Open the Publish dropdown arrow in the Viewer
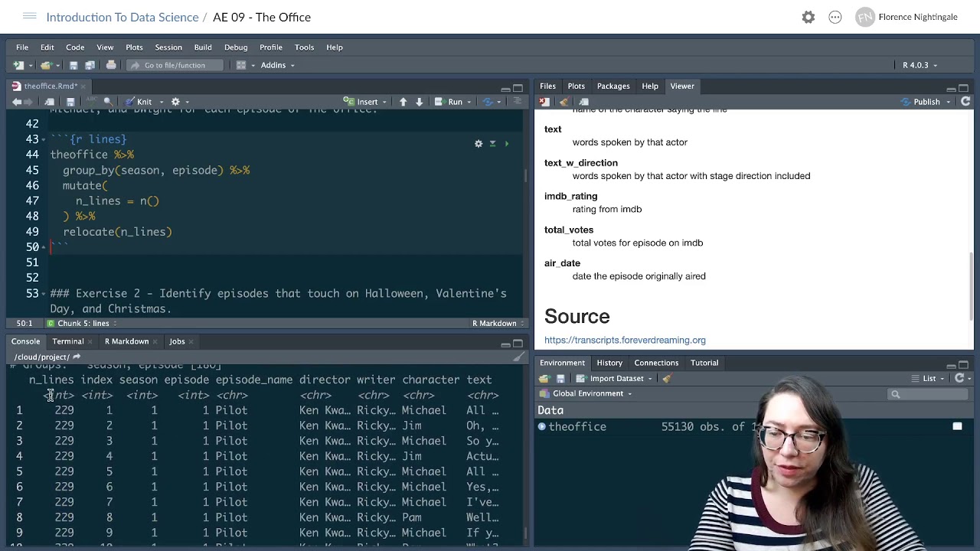 point(948,102)
